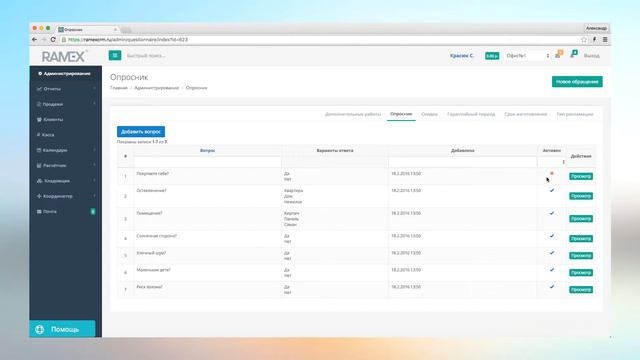
Task: Click the quick search field in header
Action: click(x=146, y=56)
